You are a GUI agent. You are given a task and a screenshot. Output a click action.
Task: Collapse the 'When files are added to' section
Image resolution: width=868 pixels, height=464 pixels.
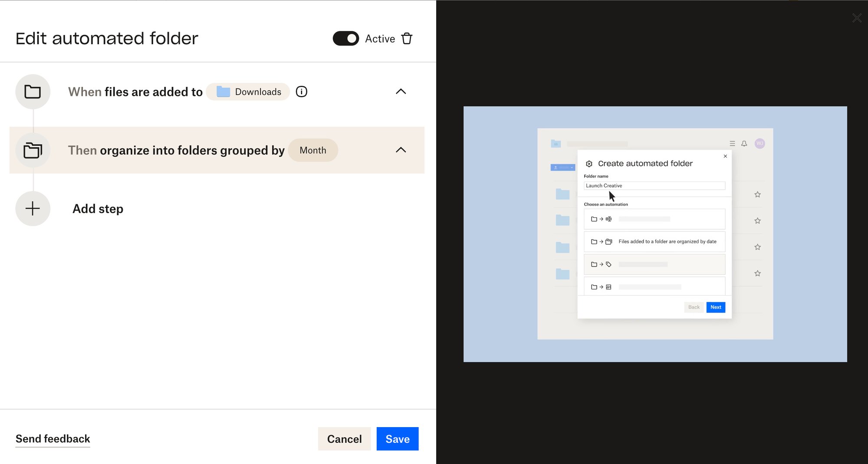point(401,92)
